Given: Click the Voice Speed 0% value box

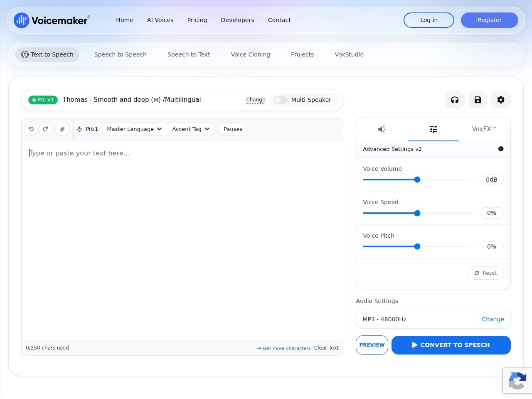Looking at the screenshot, I should pos(492,213).
